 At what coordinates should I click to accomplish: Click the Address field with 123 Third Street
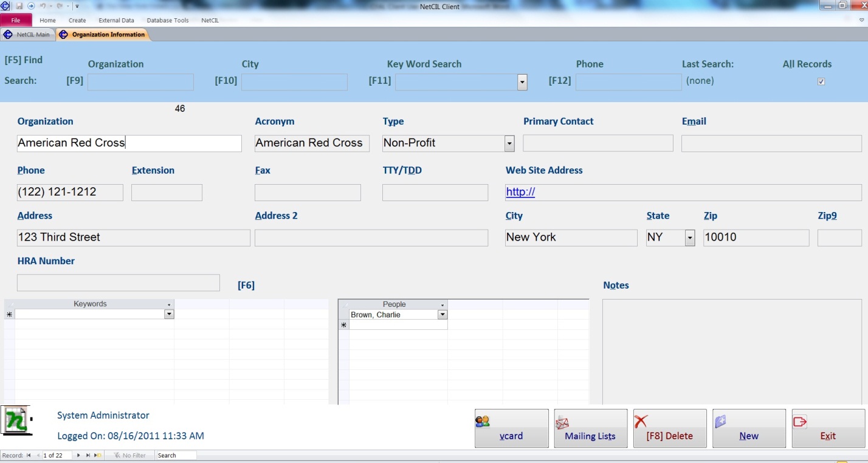tap(134, 238)
